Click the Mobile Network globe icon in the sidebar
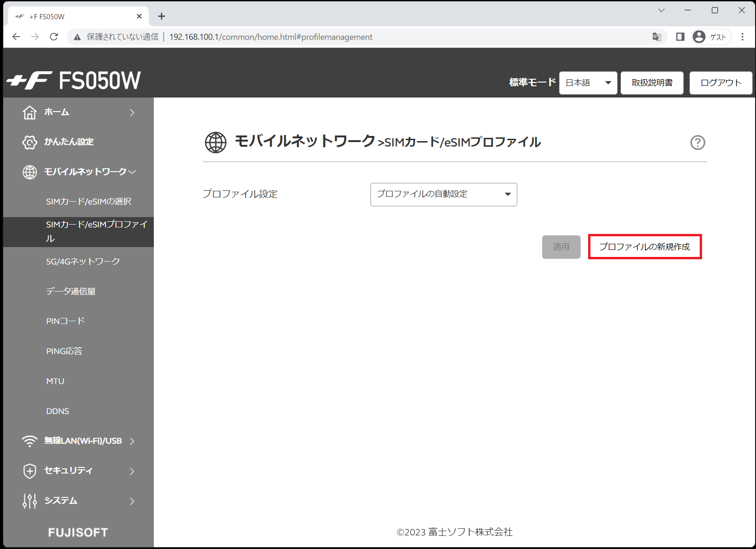The width and height of the screenshot is (756, 549). tap(30, 172)
